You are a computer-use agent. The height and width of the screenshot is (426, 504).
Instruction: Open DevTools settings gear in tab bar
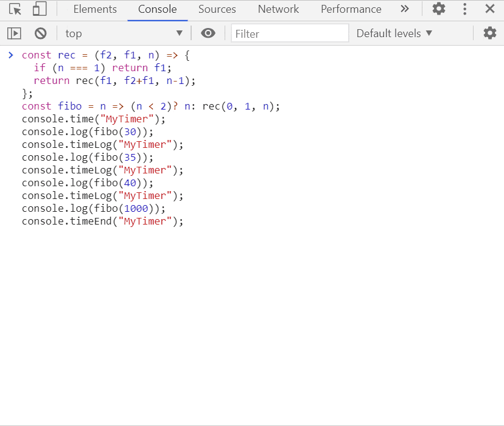click(x=439, y=9)
